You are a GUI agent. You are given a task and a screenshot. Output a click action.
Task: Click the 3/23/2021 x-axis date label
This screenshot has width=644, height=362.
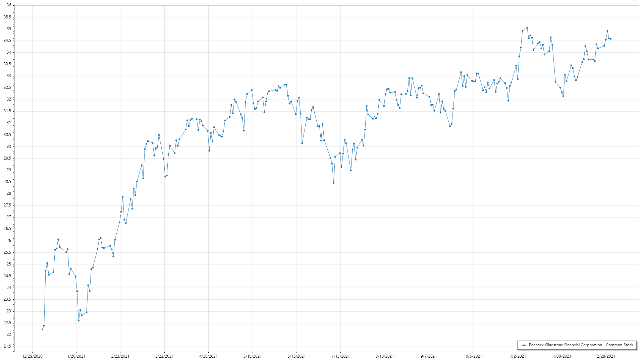coord(164,356)
